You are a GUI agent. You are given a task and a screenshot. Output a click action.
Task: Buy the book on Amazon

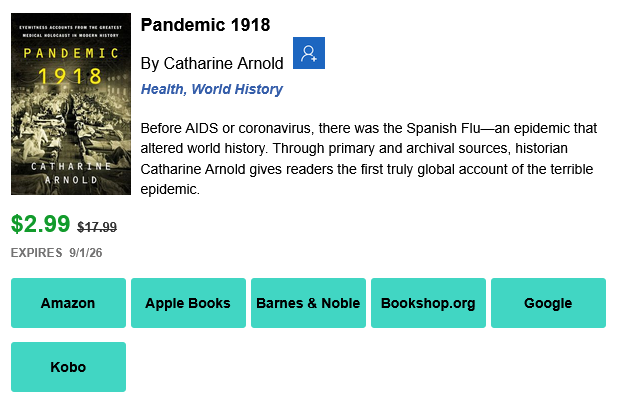click(68, 303)
